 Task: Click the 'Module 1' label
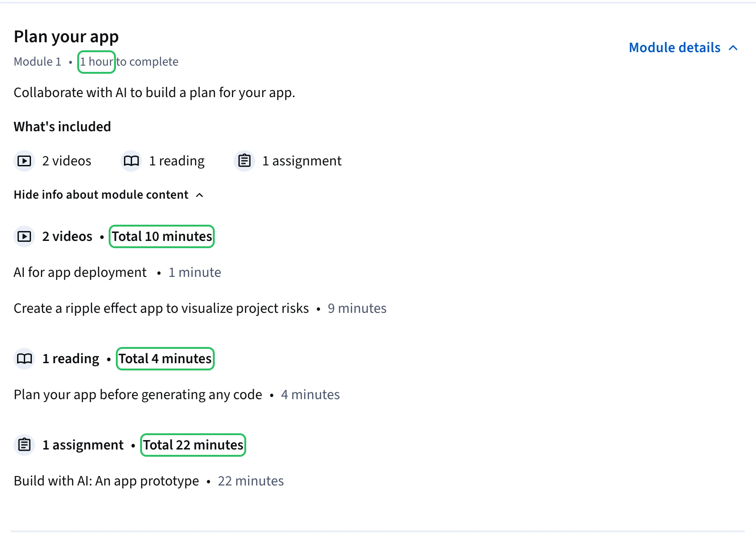[x=37, y=62]
